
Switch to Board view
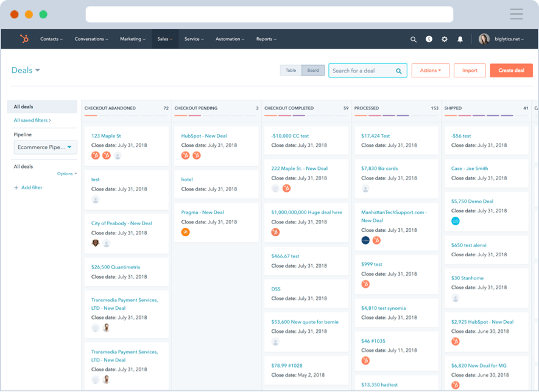pyautogui.click(x=313, y=71)
